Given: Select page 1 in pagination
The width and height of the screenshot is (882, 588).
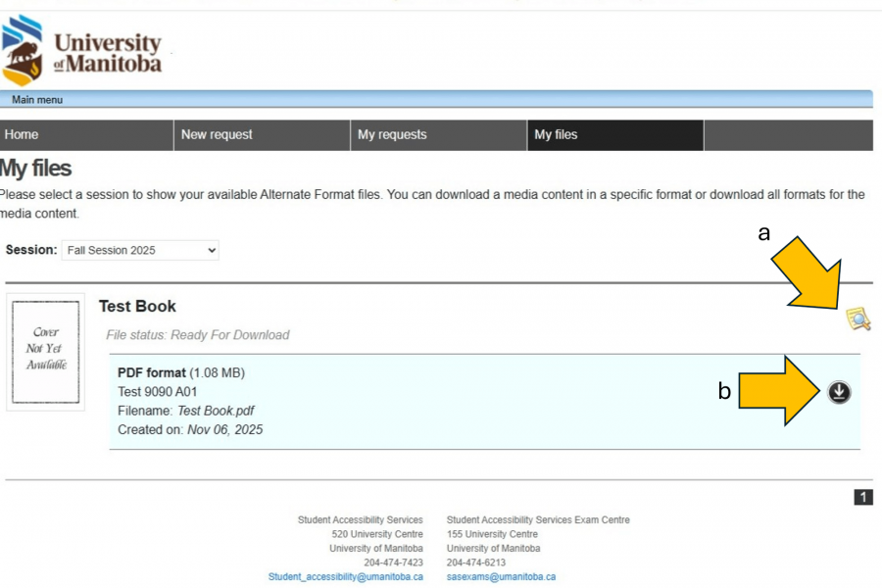Looking at the screenshot, I should 863,498.
